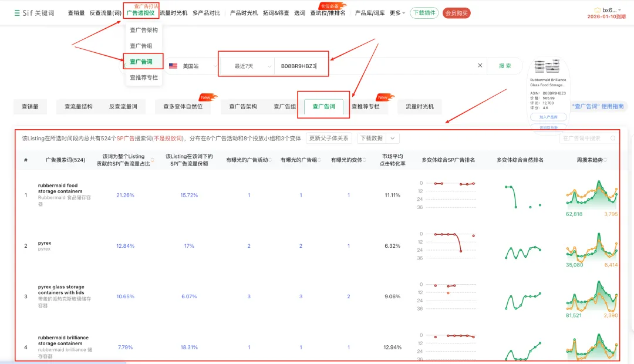The height and width of the screenshot is (364, 634).
Task: Choose 查推荐专栏 from the dropdown menu
Action: click(x=144, y=77)
